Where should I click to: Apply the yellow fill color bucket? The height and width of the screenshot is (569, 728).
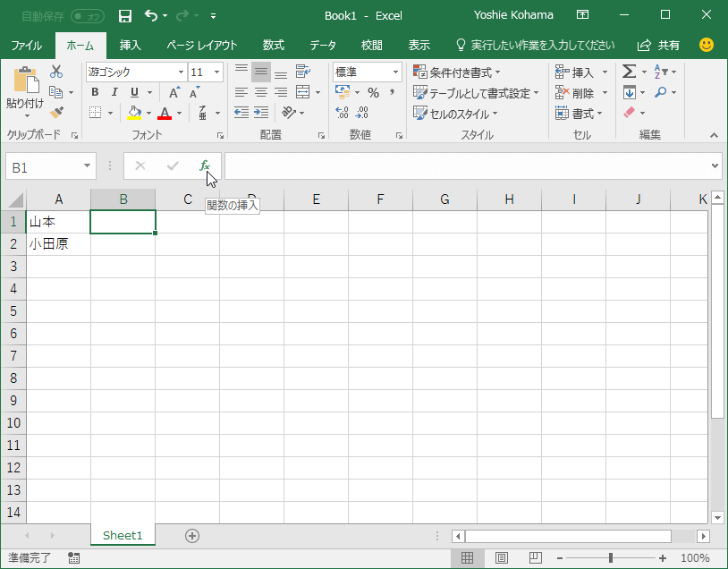click(134, 113)
